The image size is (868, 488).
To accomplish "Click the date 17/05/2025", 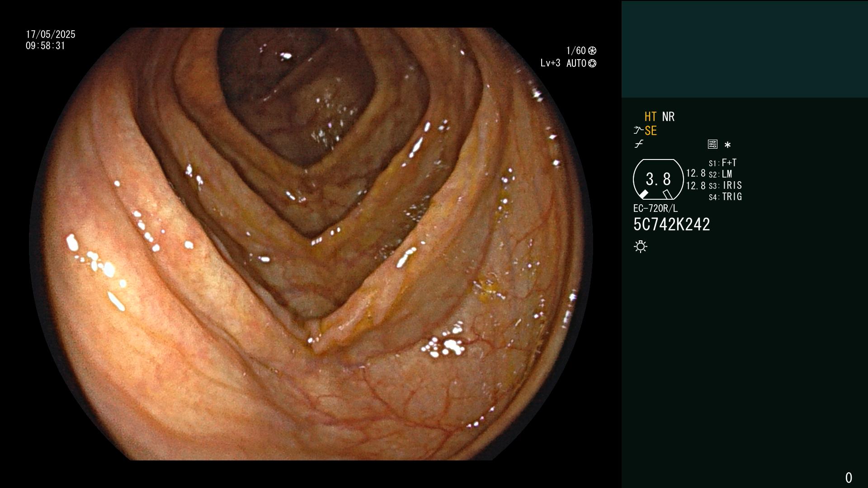I will (51, 34).
